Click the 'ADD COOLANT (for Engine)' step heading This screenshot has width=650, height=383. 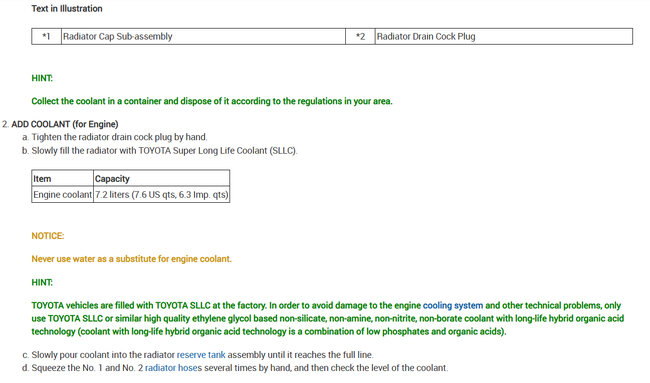click(65, 124)
